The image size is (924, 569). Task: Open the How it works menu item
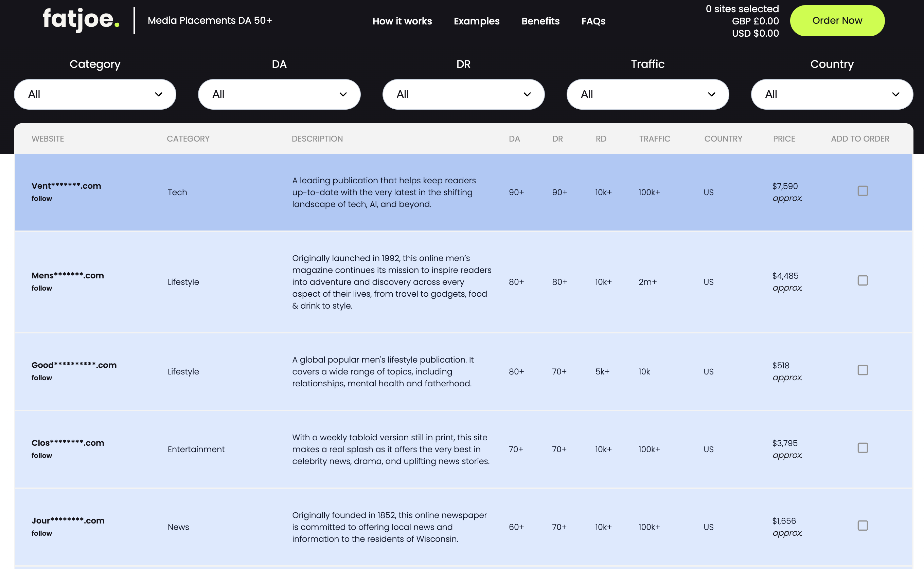(402, 21)
